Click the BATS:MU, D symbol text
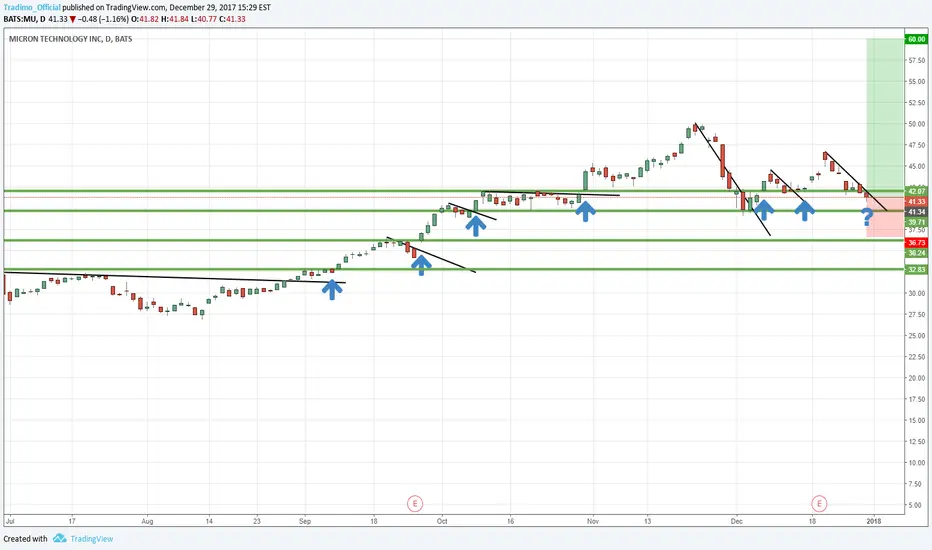The height and width of the screenshot is (550, 932). pyautogui.click(x=24, y=19)
